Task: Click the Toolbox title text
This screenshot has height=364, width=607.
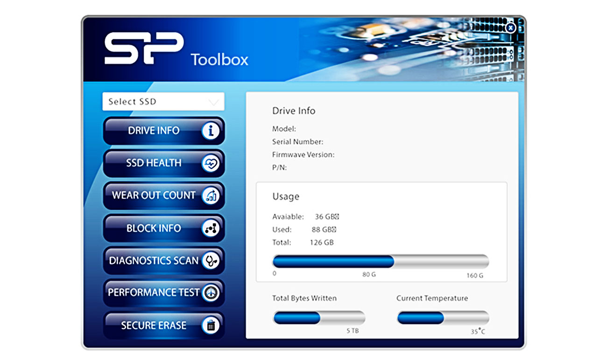Action: coord(219,60)
